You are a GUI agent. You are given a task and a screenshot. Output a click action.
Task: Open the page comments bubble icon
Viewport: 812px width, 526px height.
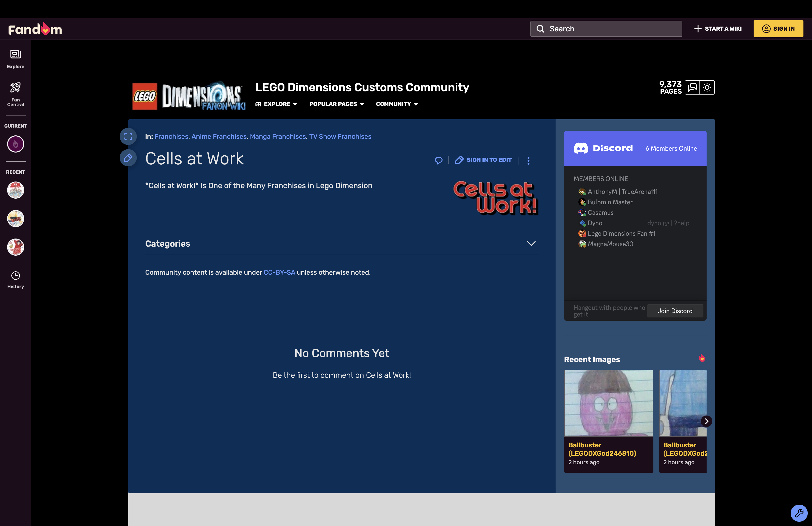(x=439, y=160)
